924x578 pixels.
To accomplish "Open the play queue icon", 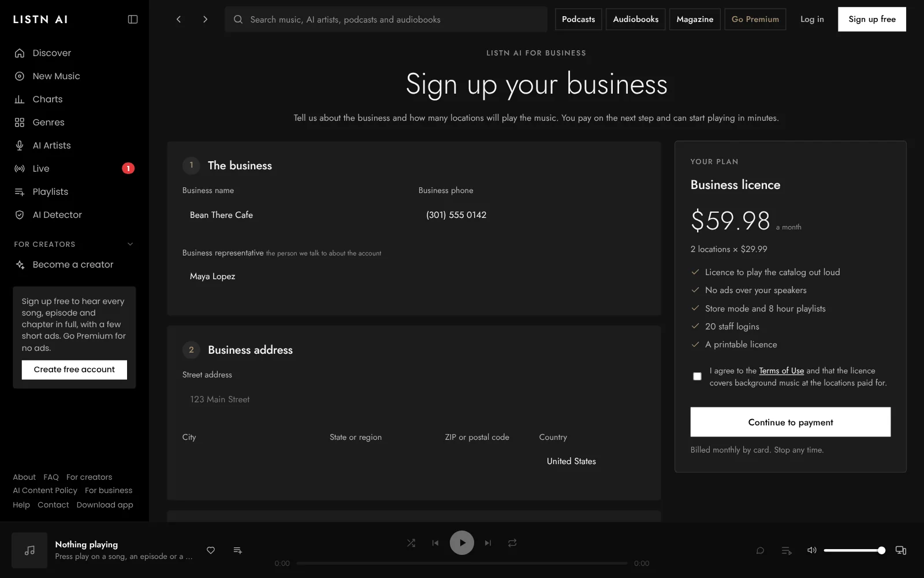I will 787,550.
